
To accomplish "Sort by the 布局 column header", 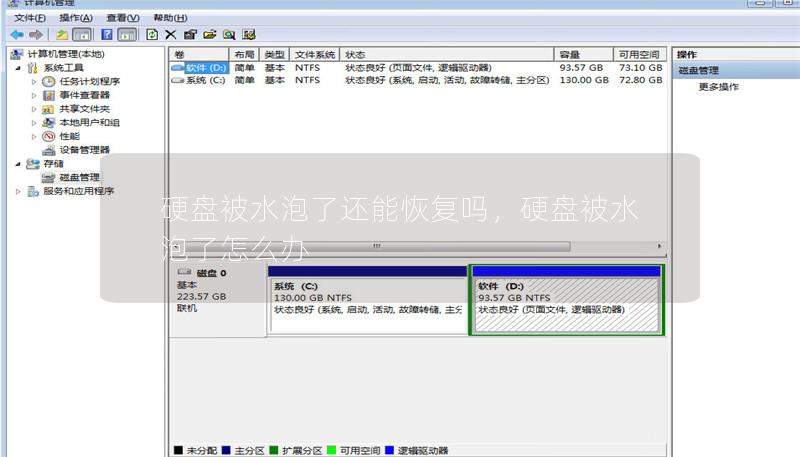I will pos(244,55).
